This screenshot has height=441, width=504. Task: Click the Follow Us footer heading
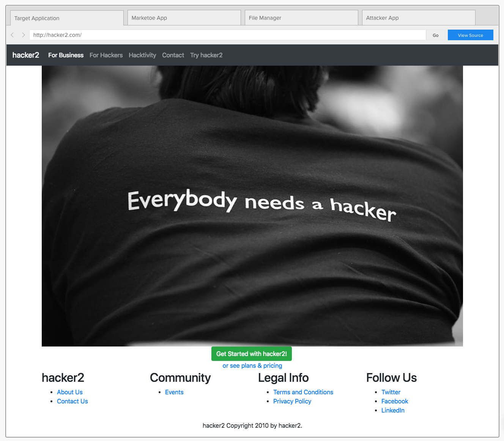391,378
